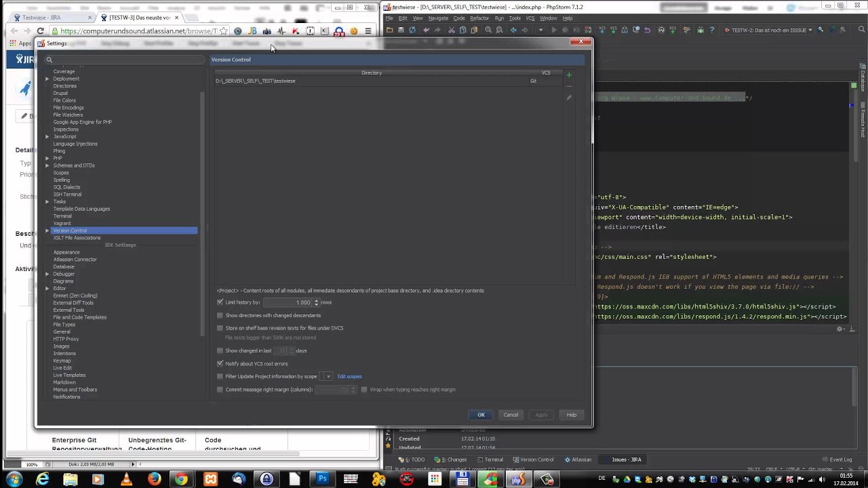Add a VCS directory mapping with plus icon
868x488 pixels.
[x=569, y=75]
